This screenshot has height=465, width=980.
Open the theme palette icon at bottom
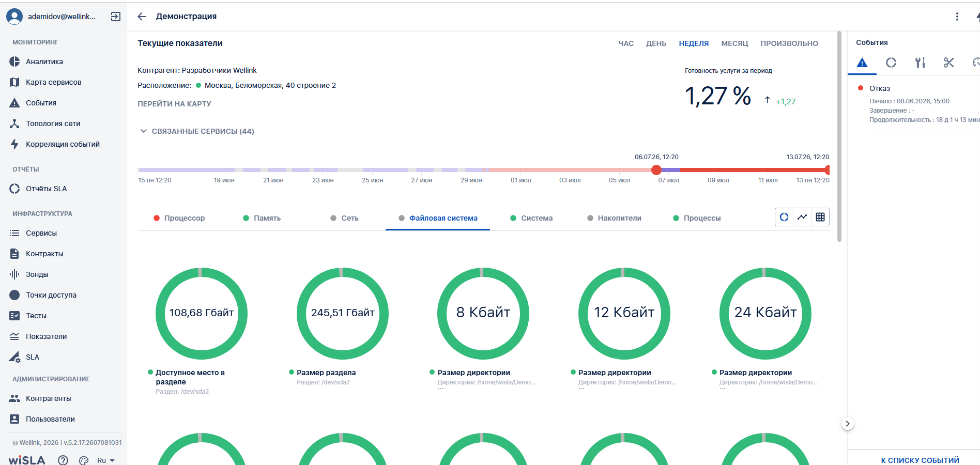click(84, 460)
